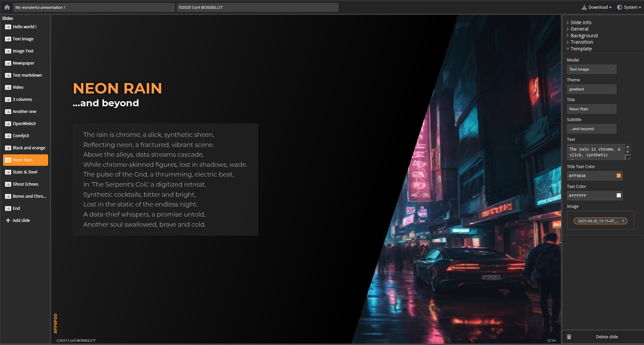
Task: Click the plus icon for Add slide
Action: 8,220
